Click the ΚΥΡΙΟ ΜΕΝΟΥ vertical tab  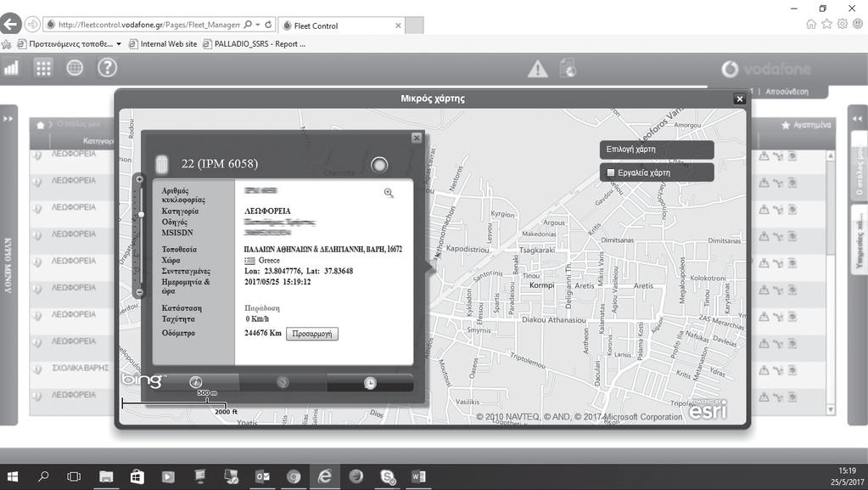(x=8, y=265)
